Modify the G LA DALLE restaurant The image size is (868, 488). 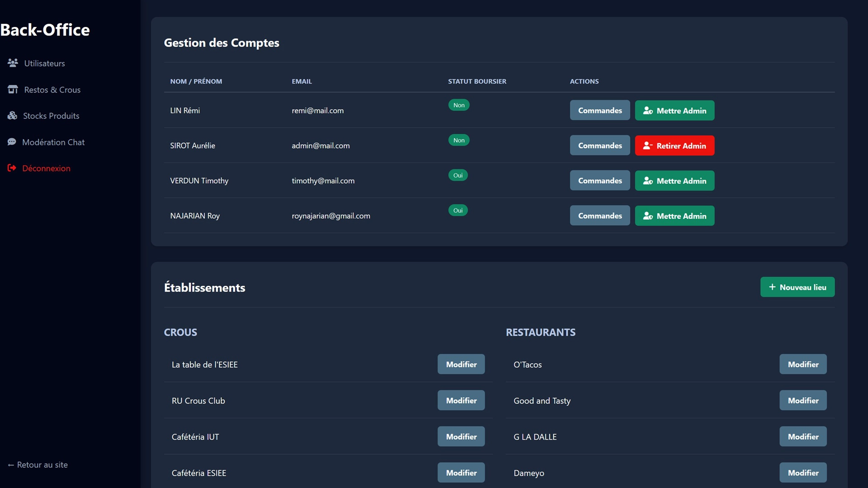[803, 436]
